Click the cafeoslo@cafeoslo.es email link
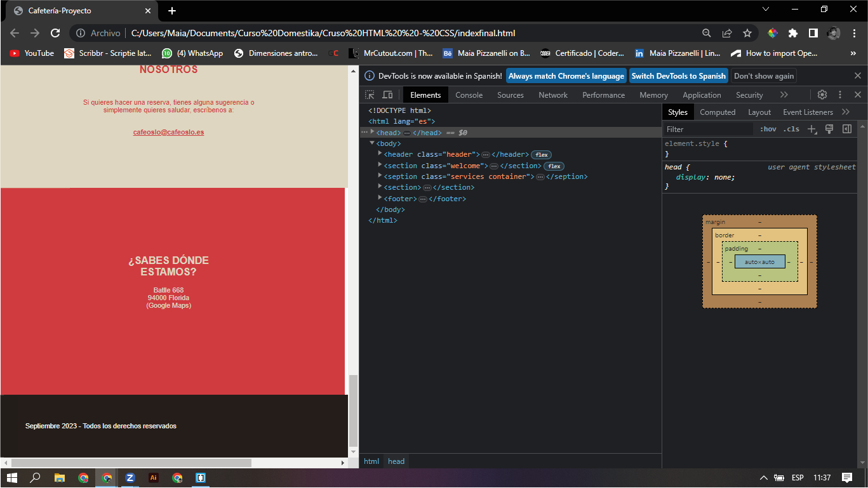 pos(168,133)
